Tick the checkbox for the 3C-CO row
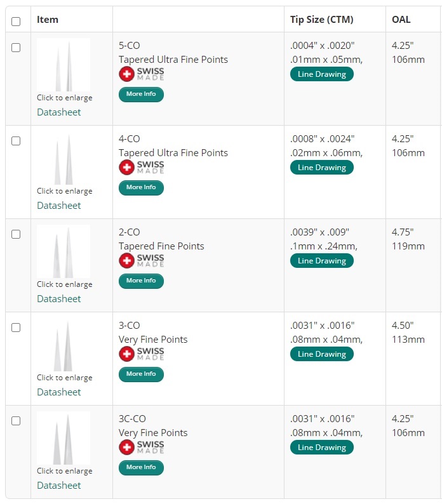The image size is (442, 504). click(16, 421)
